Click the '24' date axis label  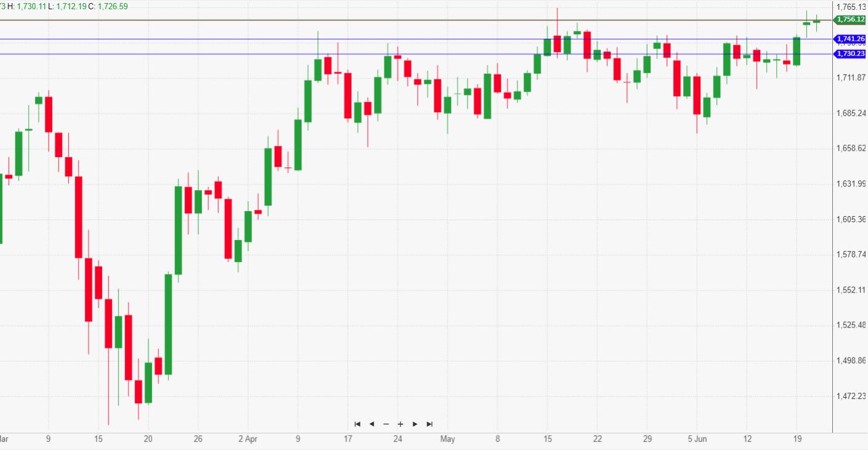point(398,440)
